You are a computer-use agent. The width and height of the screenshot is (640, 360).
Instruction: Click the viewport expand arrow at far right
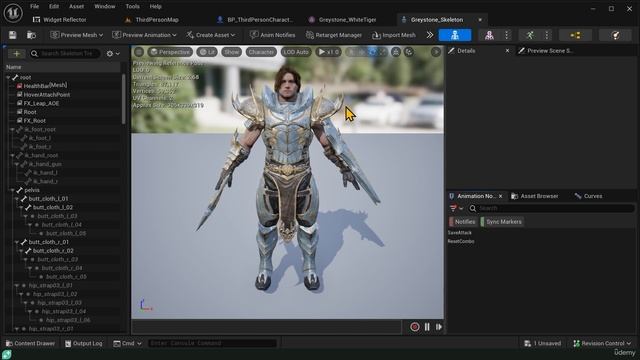(x=436, y=52)
